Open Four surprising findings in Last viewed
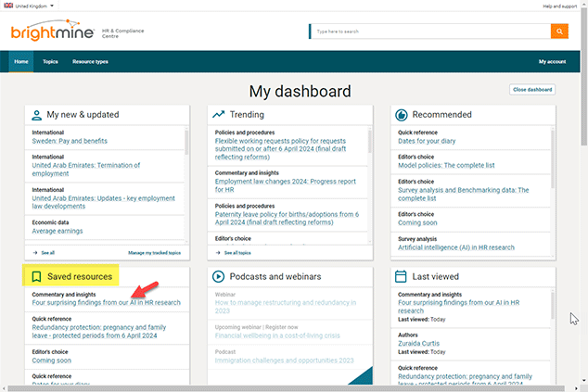This screenshot has height=392, width=588. click(x=459, y=307)
